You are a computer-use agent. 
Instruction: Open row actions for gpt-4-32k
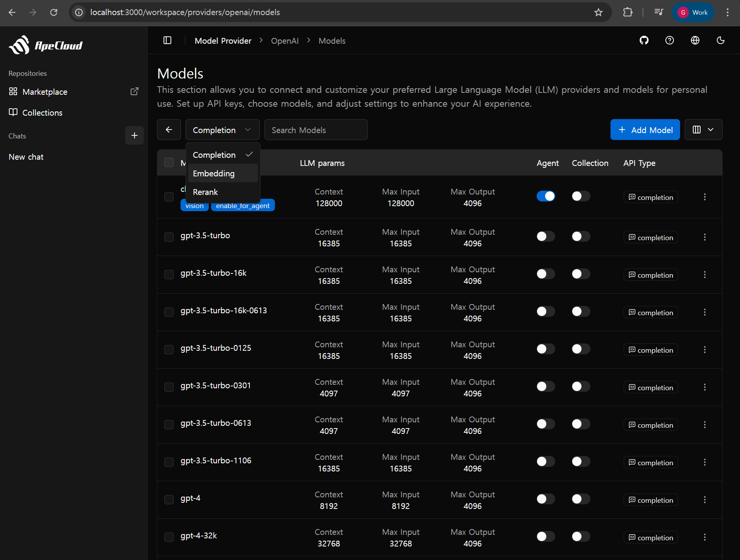tap(705, 537)
